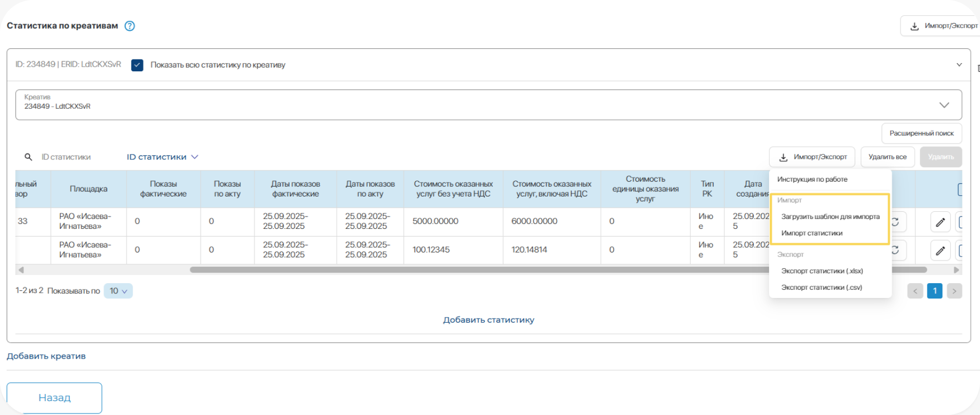Expand the blue ID статистики filter dropdown
Screen dimensions: 980x415
[x=162, y=157]
